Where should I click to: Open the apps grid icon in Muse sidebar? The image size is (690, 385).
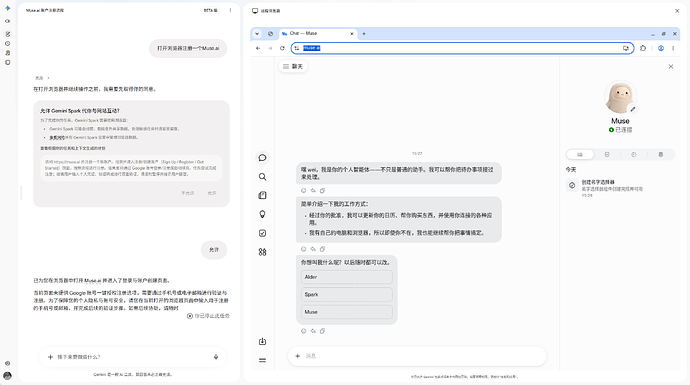tap(262, 252)
